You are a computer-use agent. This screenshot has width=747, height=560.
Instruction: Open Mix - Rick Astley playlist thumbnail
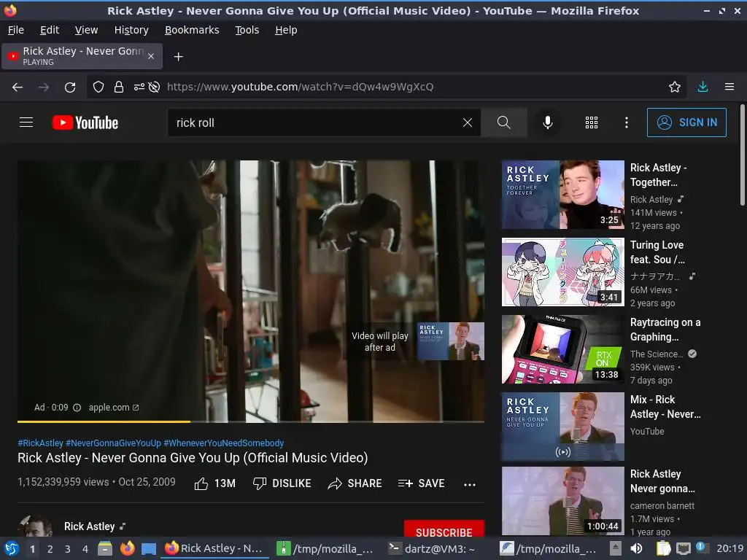[562, 426]
